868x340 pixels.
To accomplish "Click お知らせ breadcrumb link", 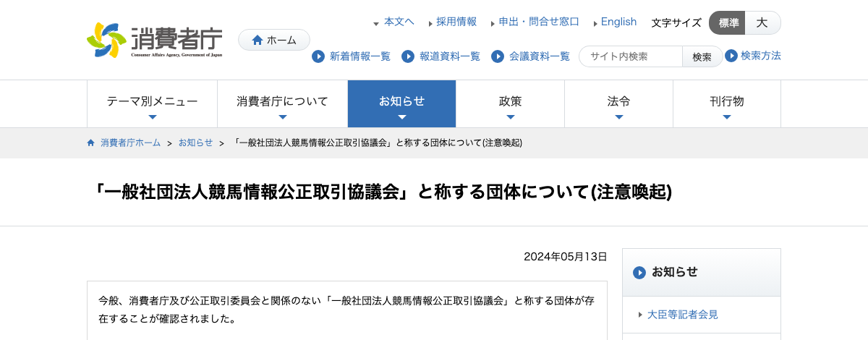I will [196, 143].
